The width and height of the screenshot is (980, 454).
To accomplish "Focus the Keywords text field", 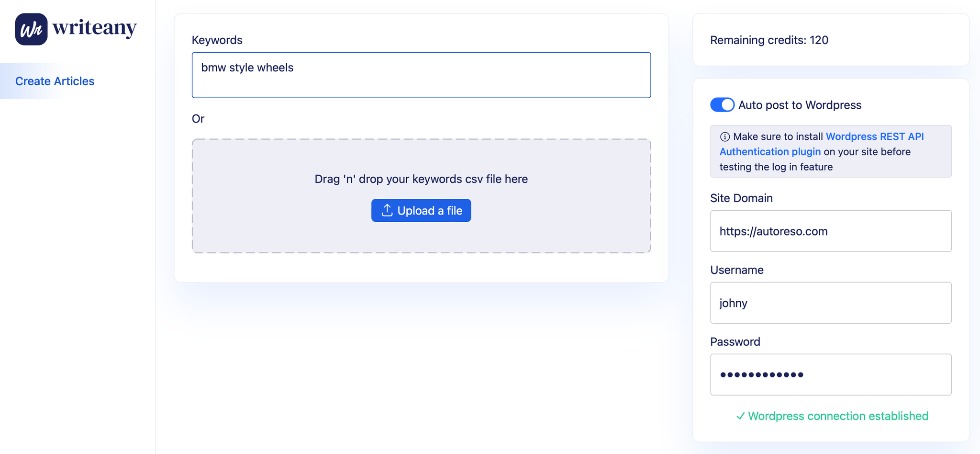I will pyautogui.click(x=421, y=75).
